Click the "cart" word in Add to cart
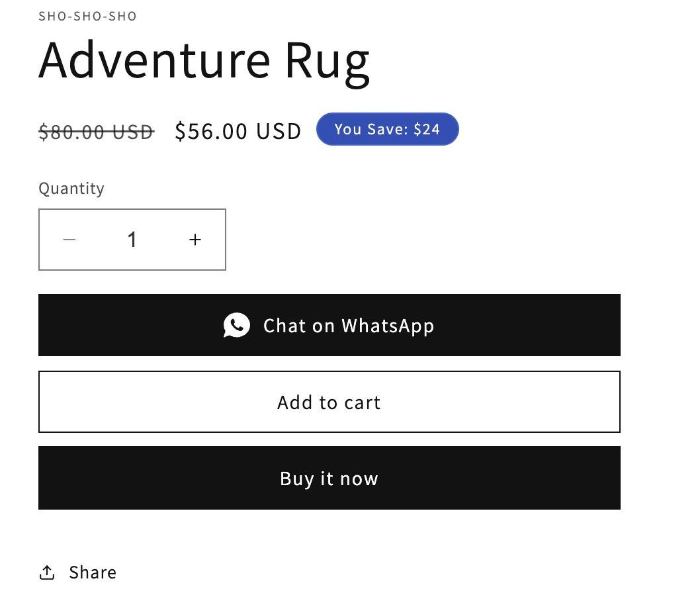 pos(363,402)
